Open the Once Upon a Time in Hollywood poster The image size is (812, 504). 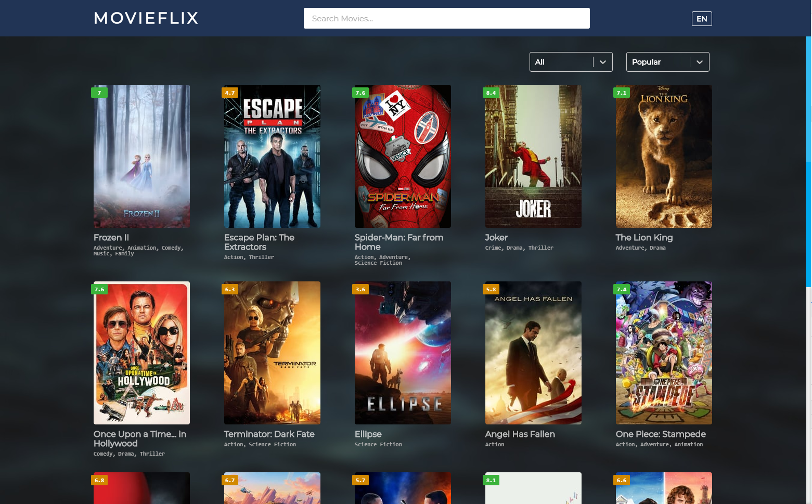[x=141, y=353]
